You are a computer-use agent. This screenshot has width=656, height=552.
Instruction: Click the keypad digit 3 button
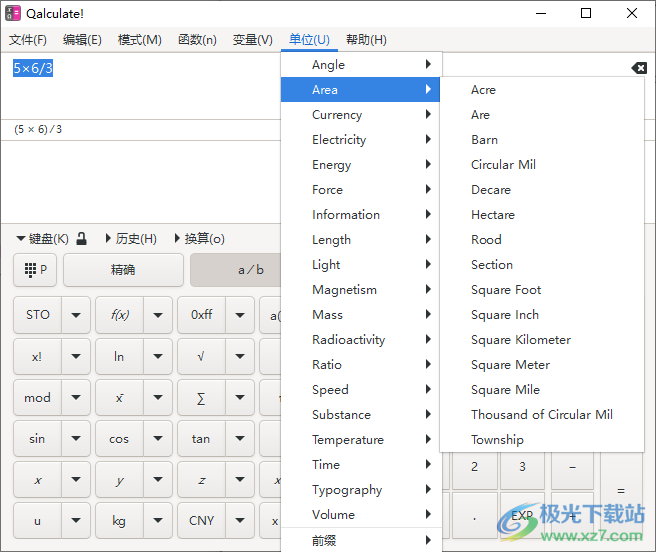tap(522, 470)
